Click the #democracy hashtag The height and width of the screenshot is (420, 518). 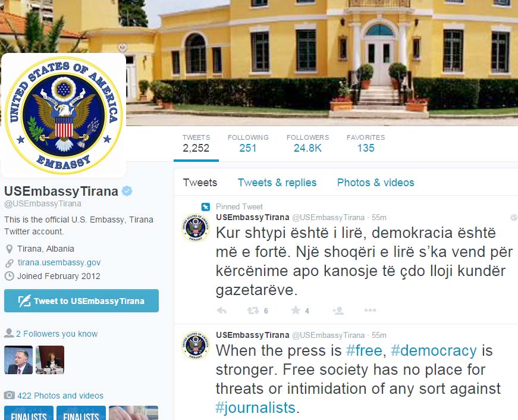(x=434, y=350)
